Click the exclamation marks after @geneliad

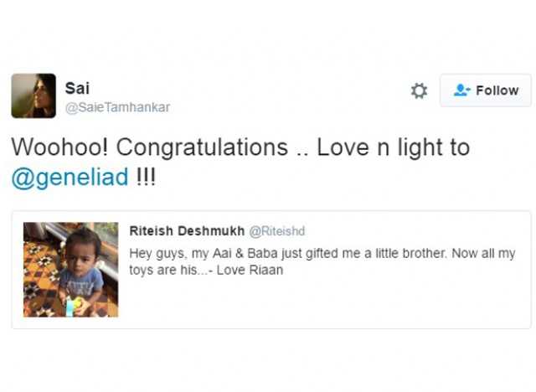point(146,177)
